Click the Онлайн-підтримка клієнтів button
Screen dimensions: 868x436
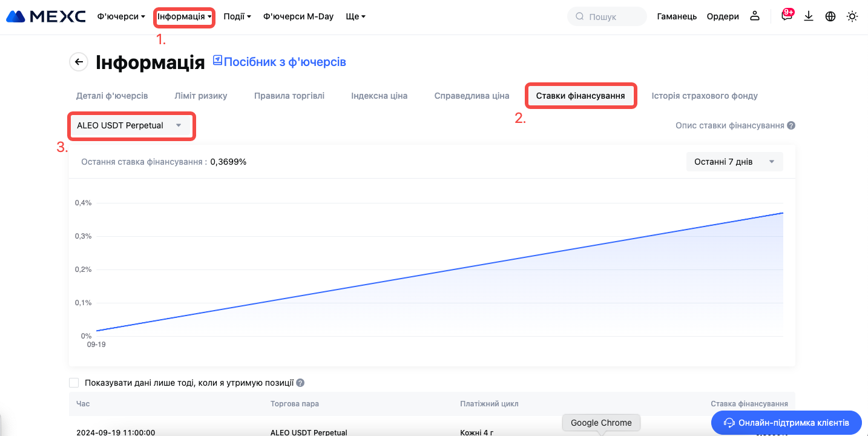pos(786,423)
